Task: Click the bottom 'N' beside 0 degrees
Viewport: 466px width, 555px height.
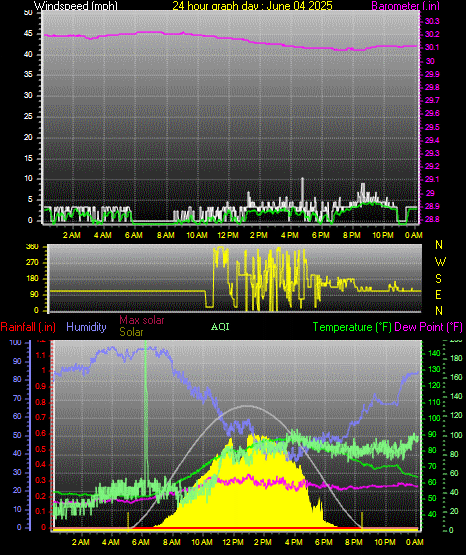Action: (x=439, y=311)
